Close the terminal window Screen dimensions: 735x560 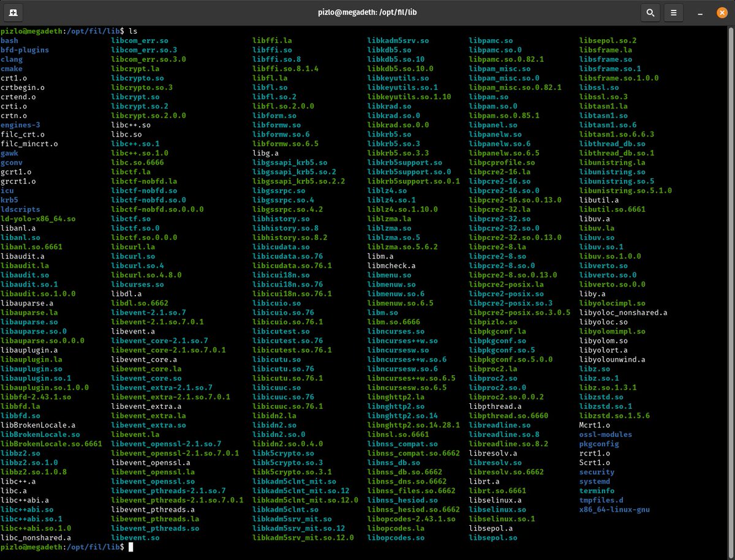pyautogui.click(x=721, y=12)
